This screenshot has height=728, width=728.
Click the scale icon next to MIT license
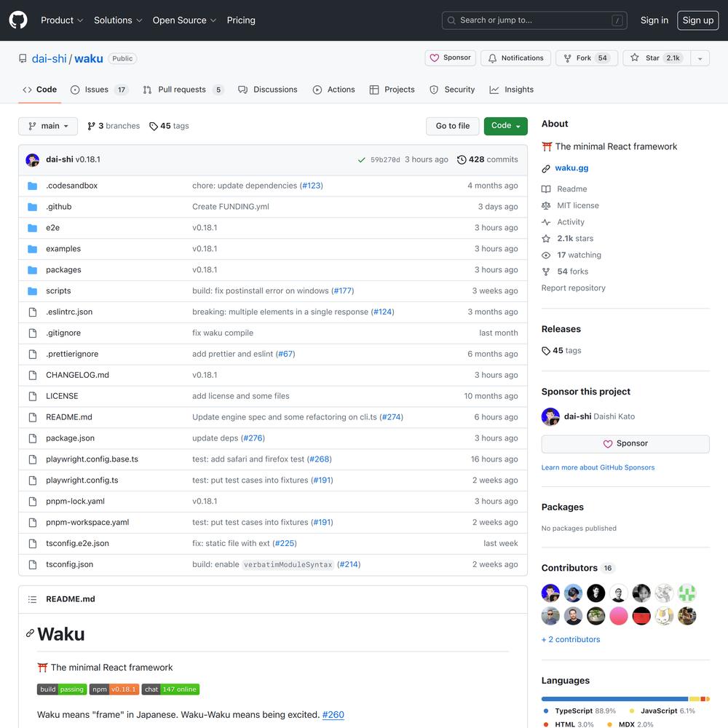[546, 206]
